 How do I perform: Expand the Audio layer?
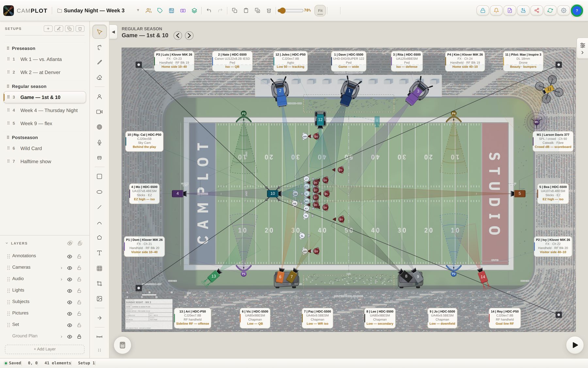pyautogui.click(x=61, y=279)
